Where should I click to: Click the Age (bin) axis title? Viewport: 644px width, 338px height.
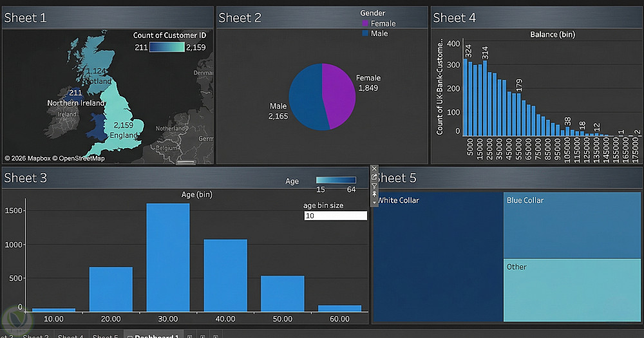pos(196,194)
